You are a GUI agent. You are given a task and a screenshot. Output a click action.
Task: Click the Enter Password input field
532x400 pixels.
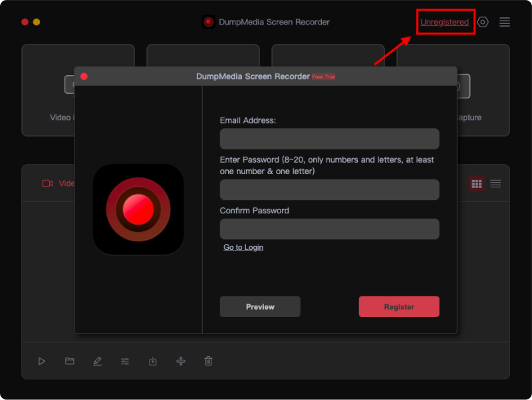(x=329, y=189)
